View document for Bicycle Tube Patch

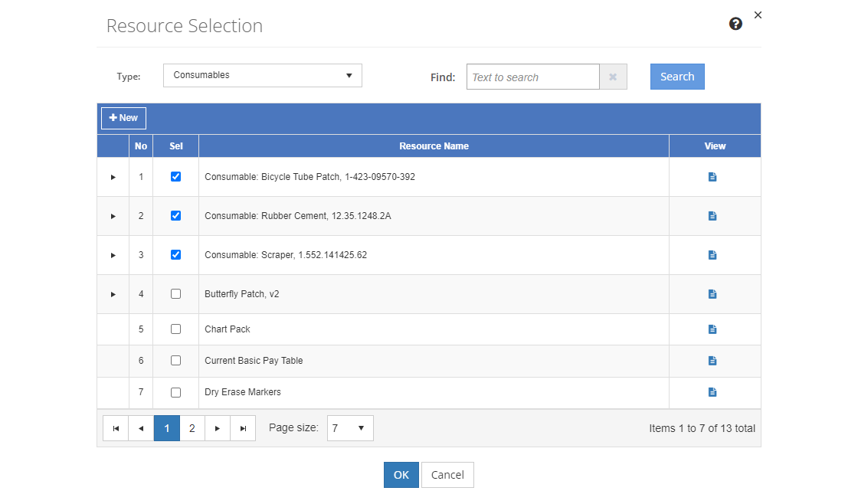point(712,177)
